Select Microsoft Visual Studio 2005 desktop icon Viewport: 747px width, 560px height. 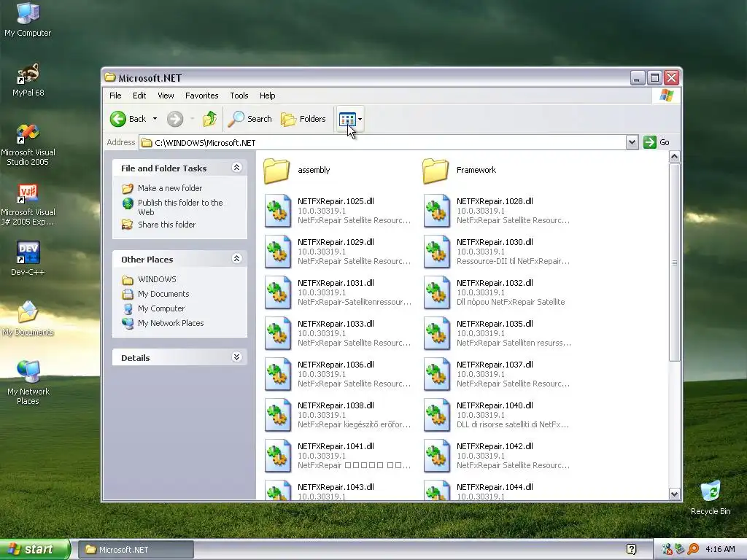point(28,145)
